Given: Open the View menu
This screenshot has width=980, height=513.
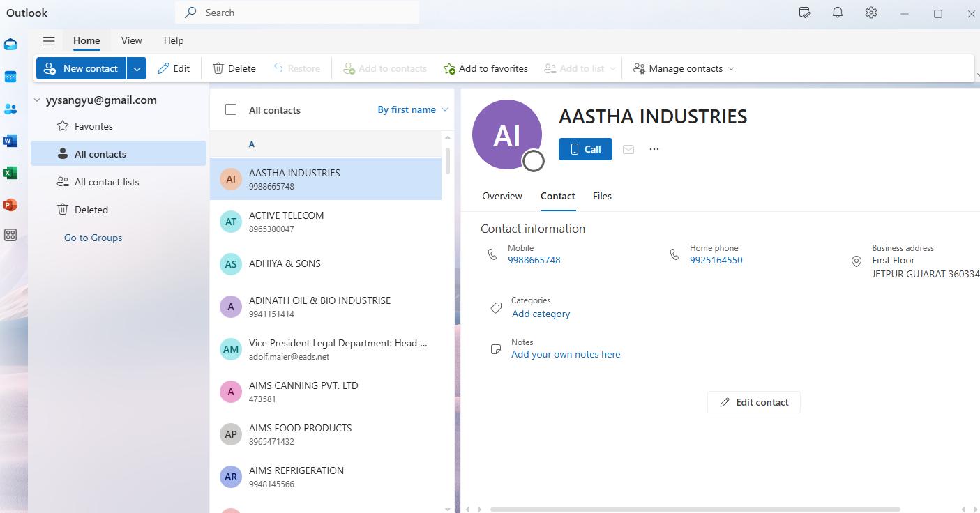Looking at the screenshot, I should (x=131, y=40).
